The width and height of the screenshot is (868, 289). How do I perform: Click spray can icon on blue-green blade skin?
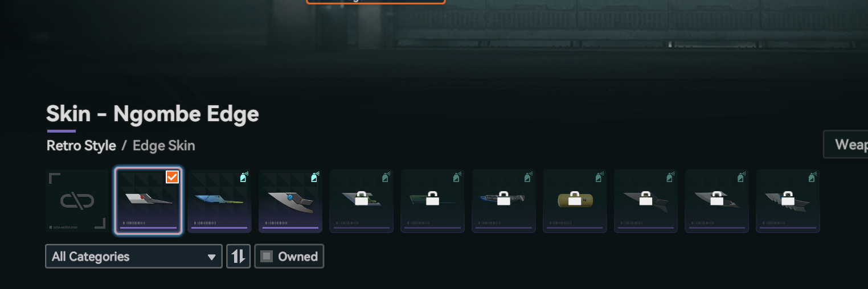[x=244, y=177]
